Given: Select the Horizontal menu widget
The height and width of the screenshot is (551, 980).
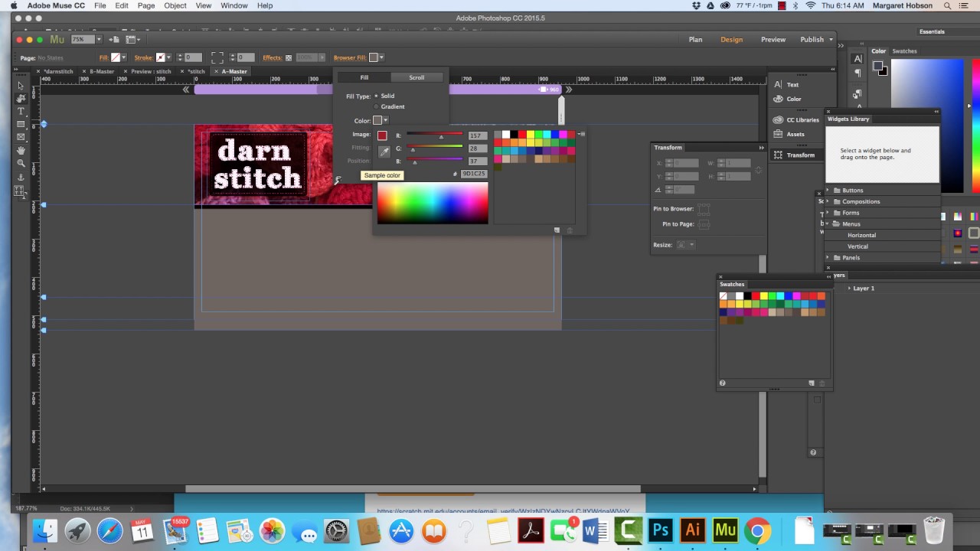Looking at the screenshot, I should pyautogui.click(x=861, y=236).
